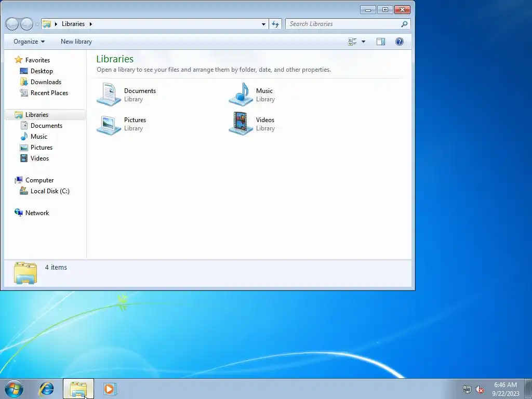This screenshot has height=399, width=532.
Task: Click the Forward navigation arrow button
Action: click(26, 24)
